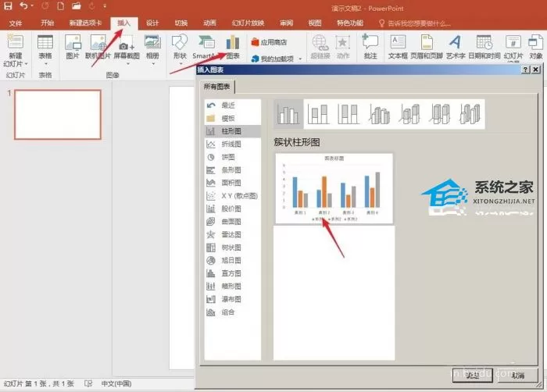
Task: Switch to the View (视图) tab
Action: click(315, 23)
